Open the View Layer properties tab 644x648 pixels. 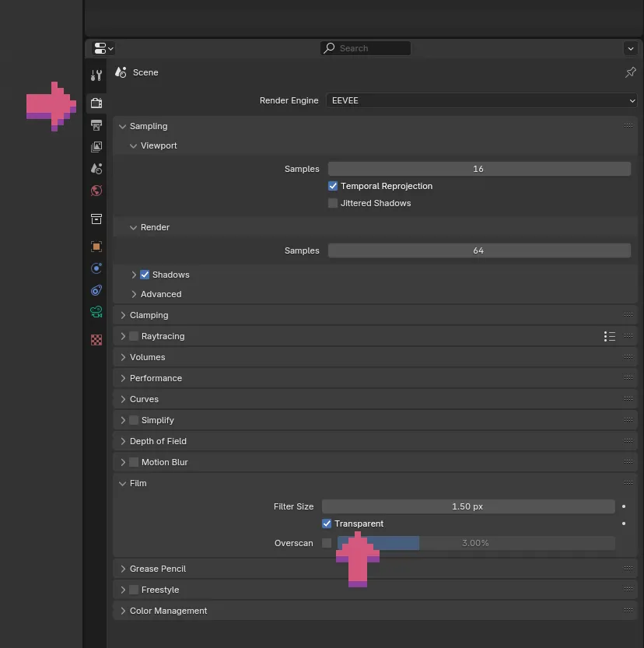96,146
